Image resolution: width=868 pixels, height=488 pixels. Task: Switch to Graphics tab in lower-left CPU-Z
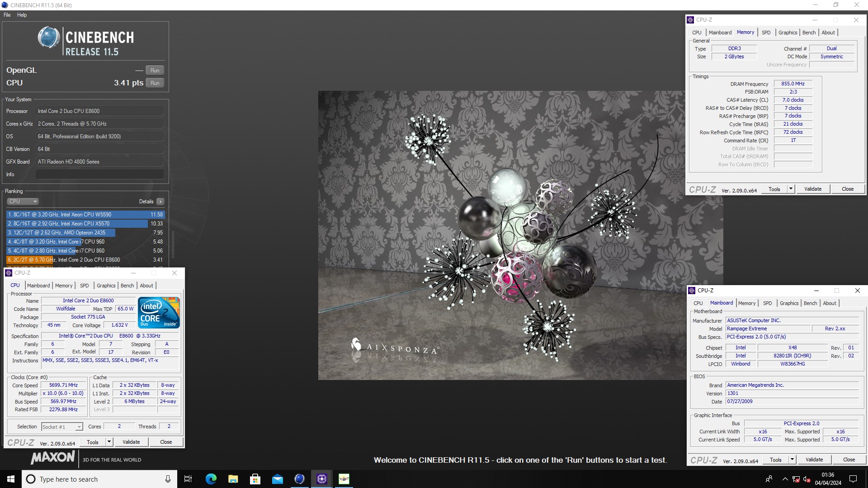106,286
